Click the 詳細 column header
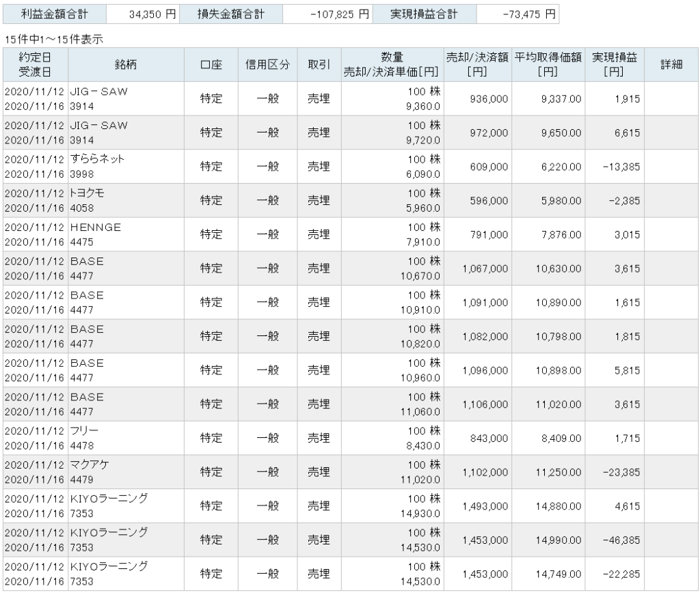Screen dimensions: 700x595 pos(671,65)
